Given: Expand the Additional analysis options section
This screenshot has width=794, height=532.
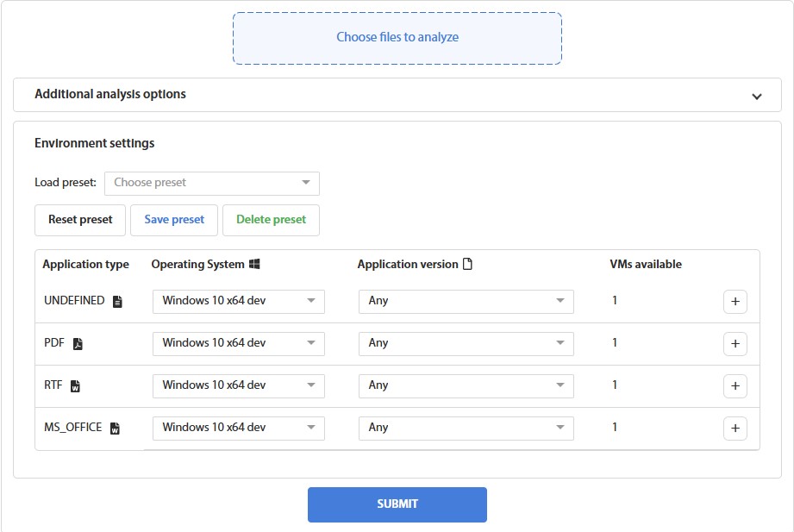Looking at the screenshot, I should [756, 96].
